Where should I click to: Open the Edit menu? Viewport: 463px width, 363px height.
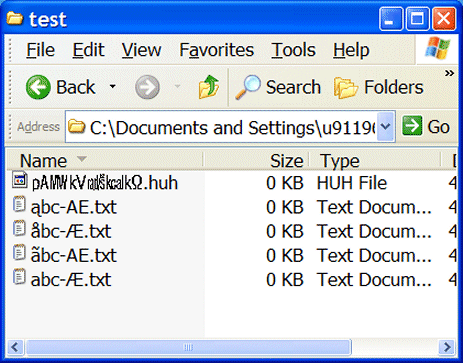pyautogui.click(x=88, y=50)
